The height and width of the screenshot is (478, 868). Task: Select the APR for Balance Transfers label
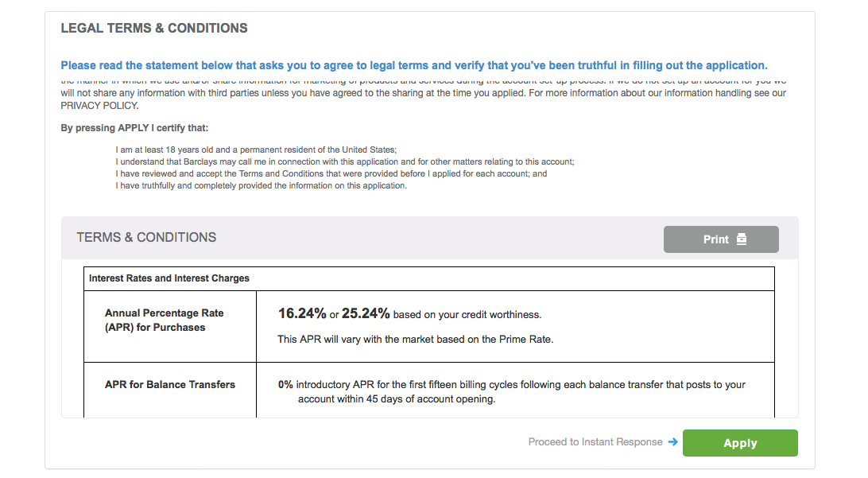pyautogui.click(x=170, y=384)
